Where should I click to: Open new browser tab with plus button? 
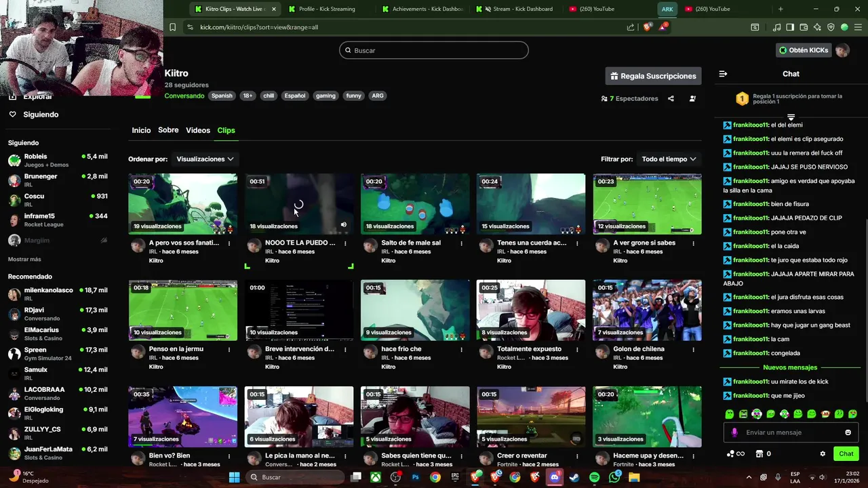[781, 9]
